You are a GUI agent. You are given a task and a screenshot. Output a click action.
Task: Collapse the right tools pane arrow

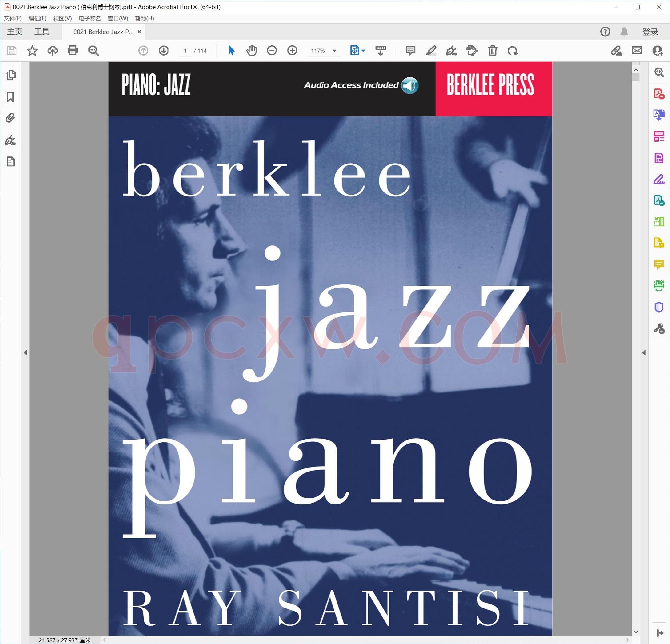coord(644,352)
